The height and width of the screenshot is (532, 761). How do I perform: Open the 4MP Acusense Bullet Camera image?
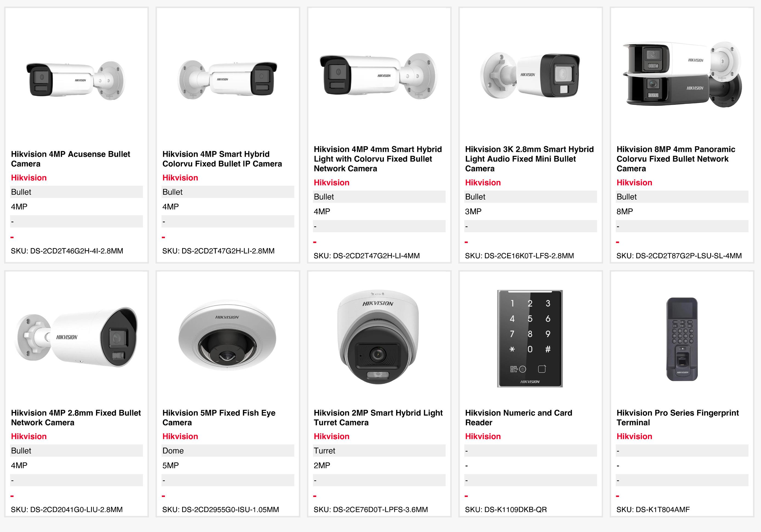pyautogui.click(x=75, y=81)
